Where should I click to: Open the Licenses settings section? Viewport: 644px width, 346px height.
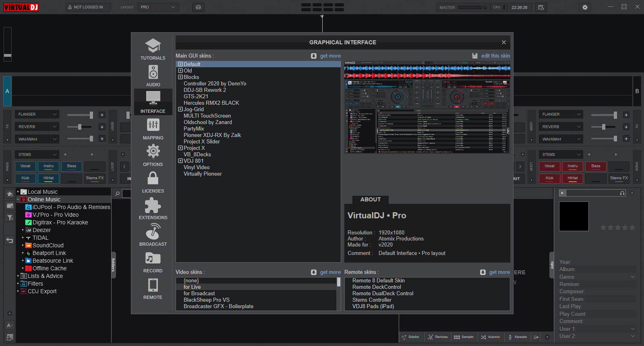tap(153, 182)
